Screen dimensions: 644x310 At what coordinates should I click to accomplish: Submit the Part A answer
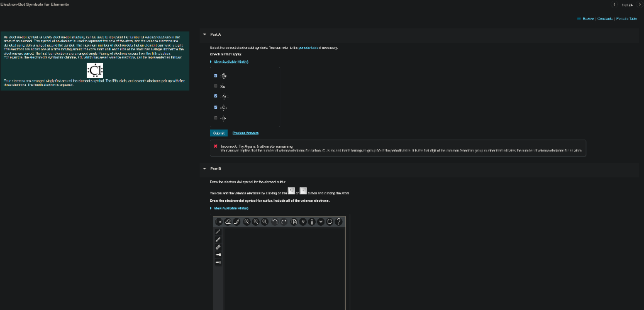[x=218, y=133]
